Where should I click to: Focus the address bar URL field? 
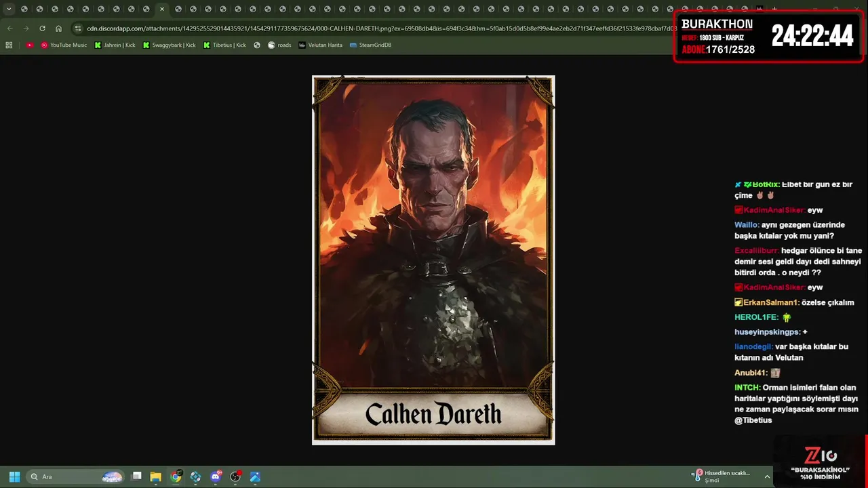tap(380, 28)
